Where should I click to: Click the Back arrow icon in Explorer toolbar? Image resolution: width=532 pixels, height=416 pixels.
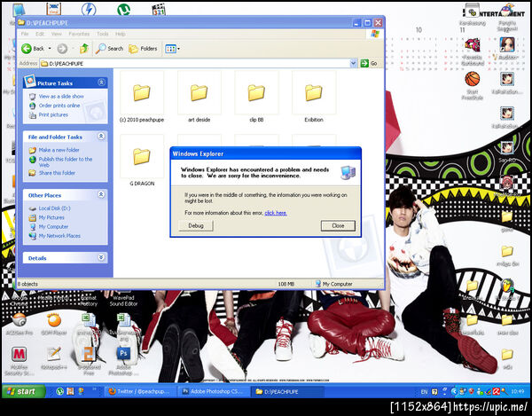point(27,49)
